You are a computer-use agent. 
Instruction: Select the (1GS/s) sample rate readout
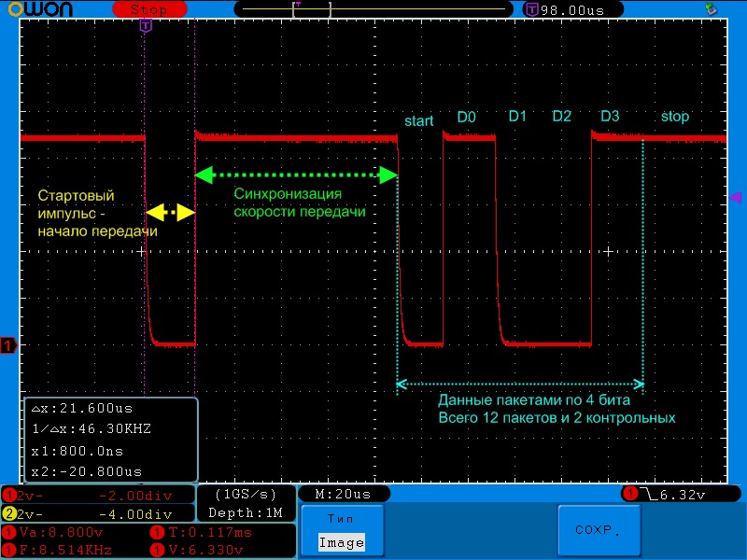[x=246, y=495]
